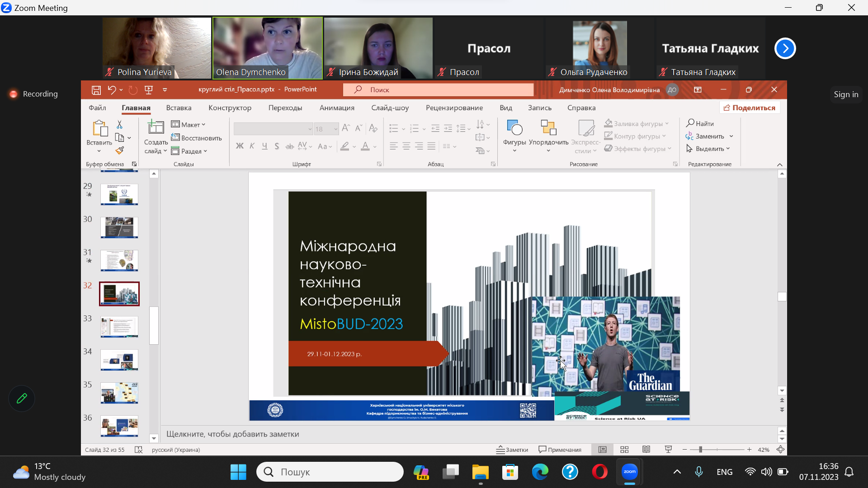
Task: Undo the last action in PowerPoint
Action: tap(112, 90)
